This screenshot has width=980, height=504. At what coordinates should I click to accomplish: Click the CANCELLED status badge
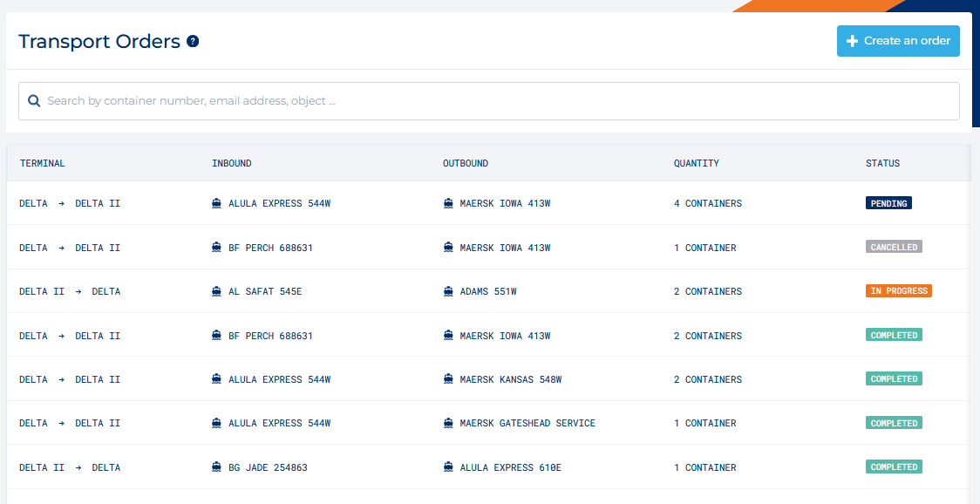[x=894, y=247]
